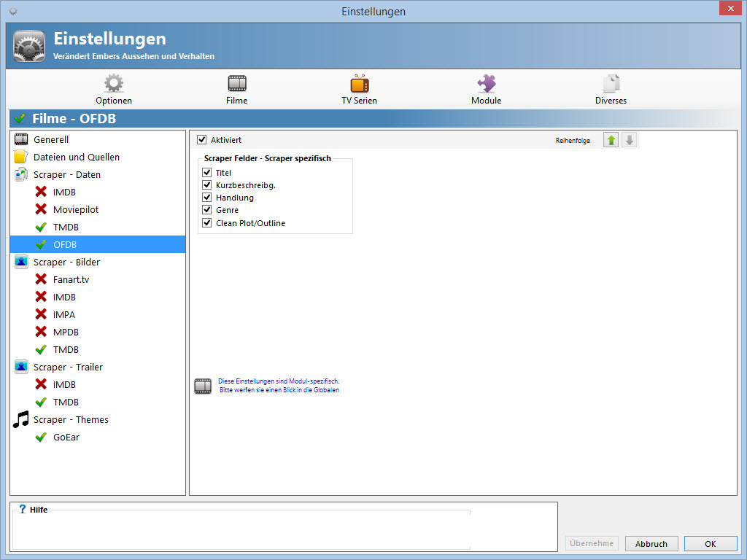Viewport: 747px width, 560px height.
Task: Select the IMPA scraper entry
Action: click(64, 314)
